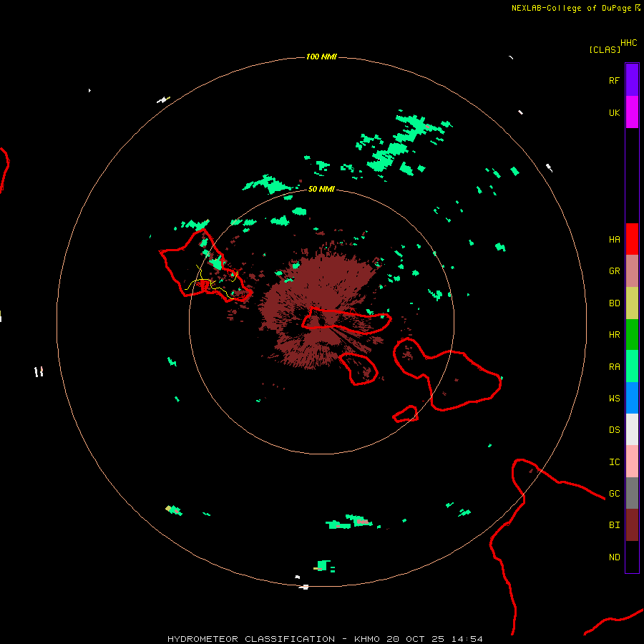Viewport: 644px width, 644px height.
Task: Click the DS legend label
Action: [614, 430]
